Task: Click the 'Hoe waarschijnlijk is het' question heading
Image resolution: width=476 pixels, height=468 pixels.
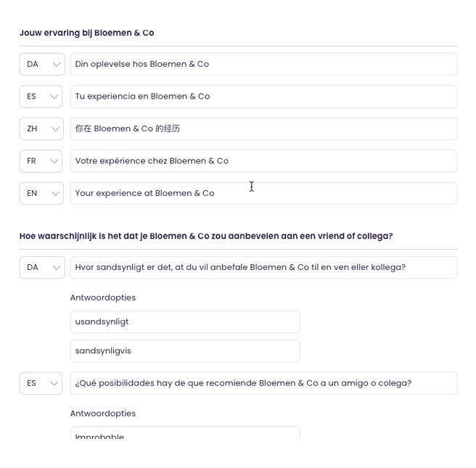Action: [x=206, y=236]
